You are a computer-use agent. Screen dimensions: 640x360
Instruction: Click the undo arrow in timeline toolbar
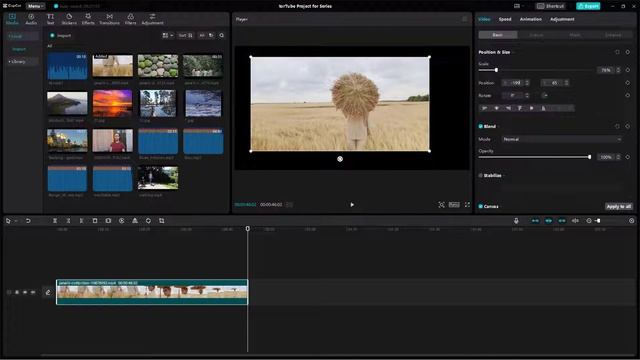[28, 221]
